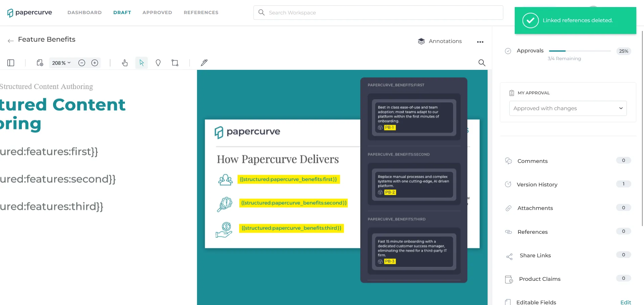Select the crop area tool
644x305 pixels.
click(x=175, y=63)
